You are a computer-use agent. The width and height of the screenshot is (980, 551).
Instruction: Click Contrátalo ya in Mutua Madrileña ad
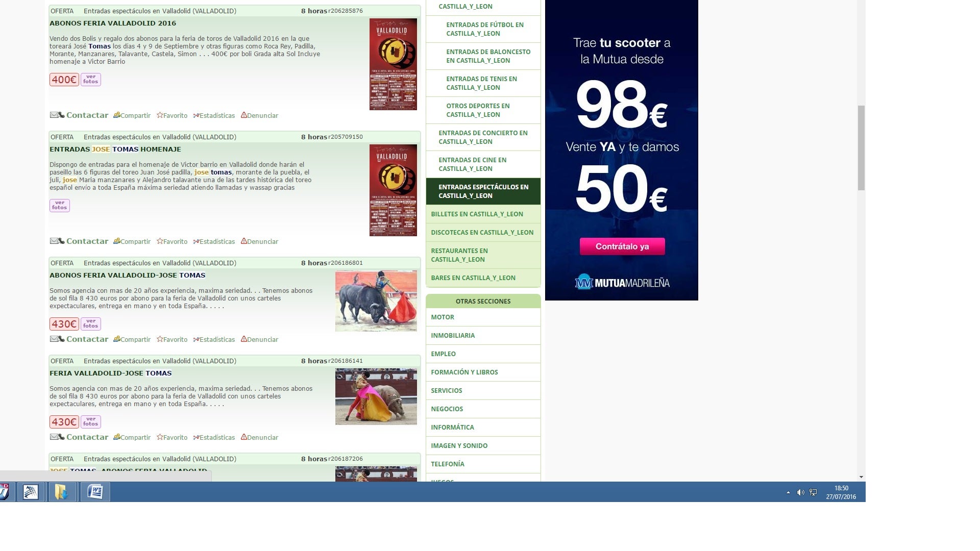(622, 246)
